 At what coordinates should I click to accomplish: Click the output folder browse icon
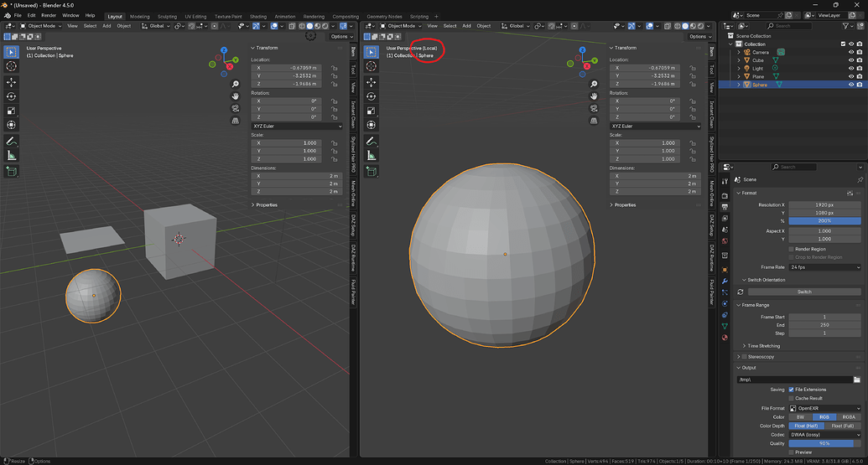(x=857, y=380)
